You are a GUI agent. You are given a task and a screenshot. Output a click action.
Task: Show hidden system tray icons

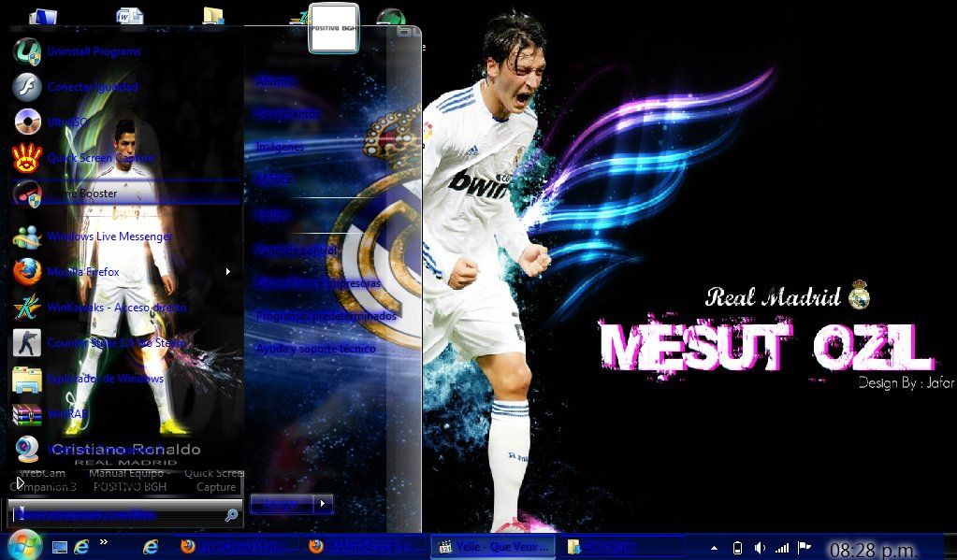coord(714,547)
